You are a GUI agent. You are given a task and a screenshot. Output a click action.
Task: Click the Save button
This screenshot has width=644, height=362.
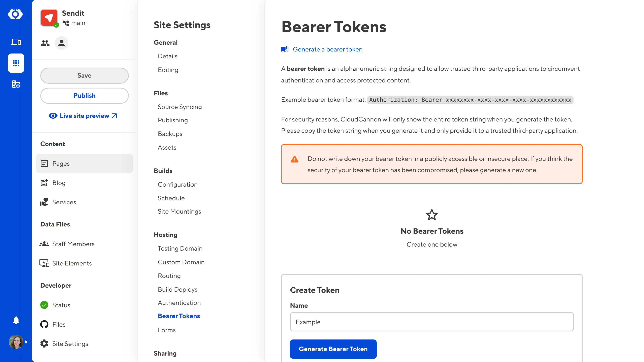point(84,76)
